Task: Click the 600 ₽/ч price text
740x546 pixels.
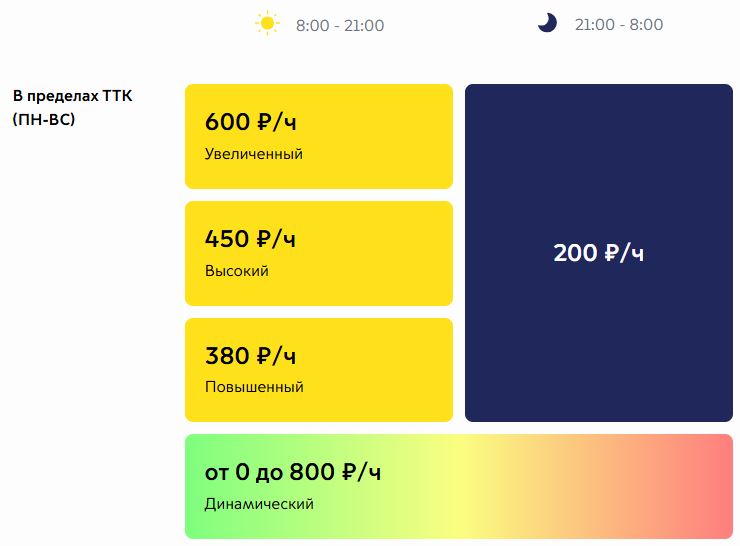Action: coord(251,122)
